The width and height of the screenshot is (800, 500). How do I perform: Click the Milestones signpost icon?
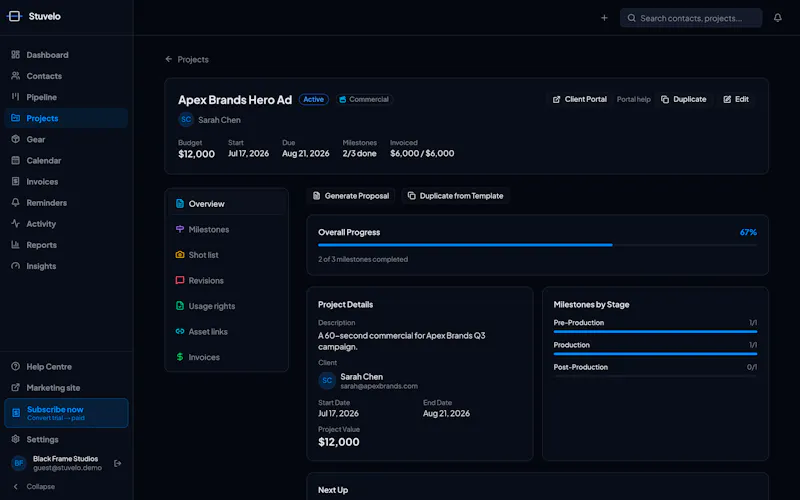(x=180, y=229)
